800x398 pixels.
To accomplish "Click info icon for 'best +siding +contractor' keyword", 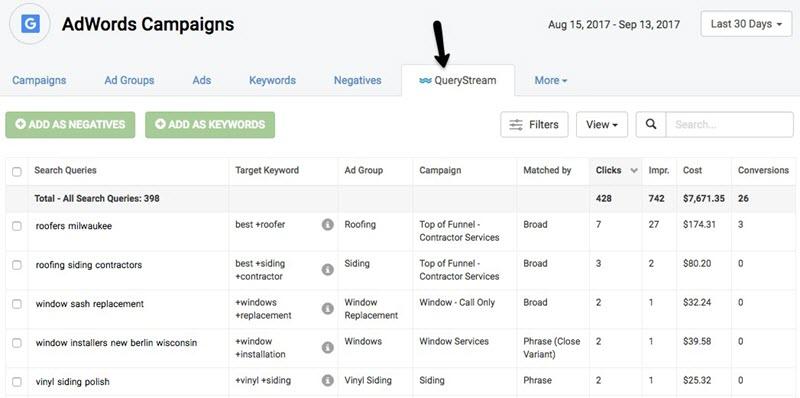I will (x=328, y=270).
